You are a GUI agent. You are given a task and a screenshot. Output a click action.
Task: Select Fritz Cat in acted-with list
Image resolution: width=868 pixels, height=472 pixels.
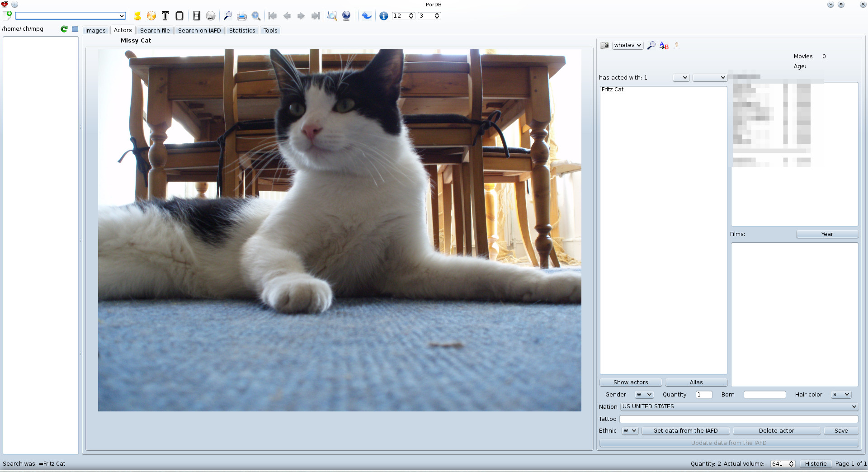(613, 90)
